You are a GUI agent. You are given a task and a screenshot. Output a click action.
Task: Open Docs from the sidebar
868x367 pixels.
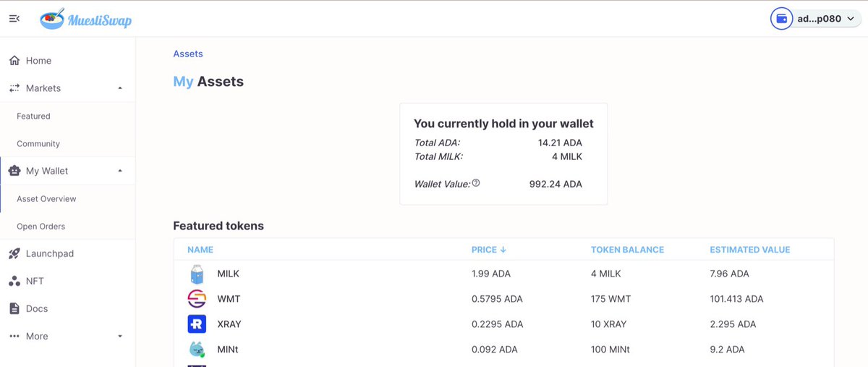(37, 308)
